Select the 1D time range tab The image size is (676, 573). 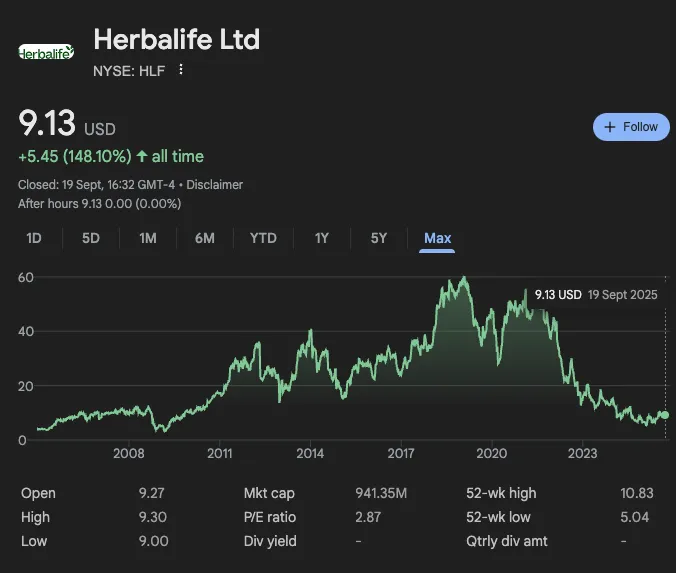pyautogui.click(x=34, y=238)
